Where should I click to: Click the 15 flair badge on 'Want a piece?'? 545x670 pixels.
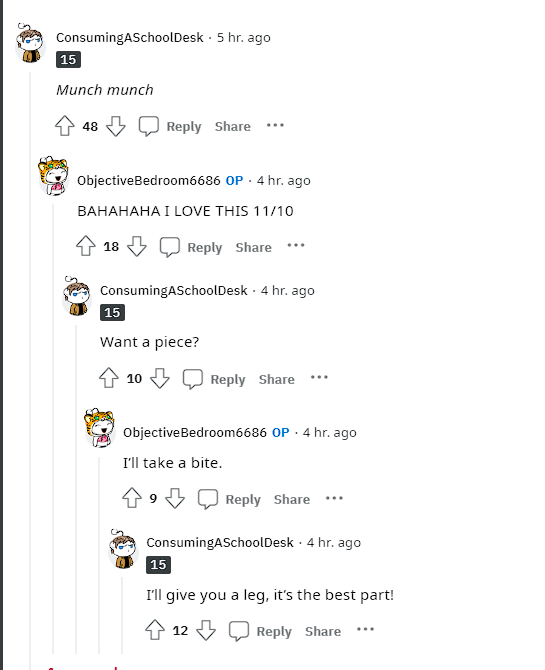coord(112,312)
